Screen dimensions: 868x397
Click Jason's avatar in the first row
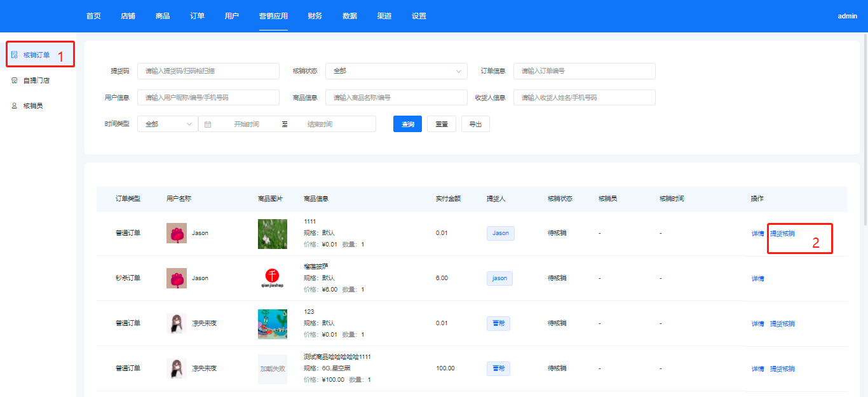point(177,233)
